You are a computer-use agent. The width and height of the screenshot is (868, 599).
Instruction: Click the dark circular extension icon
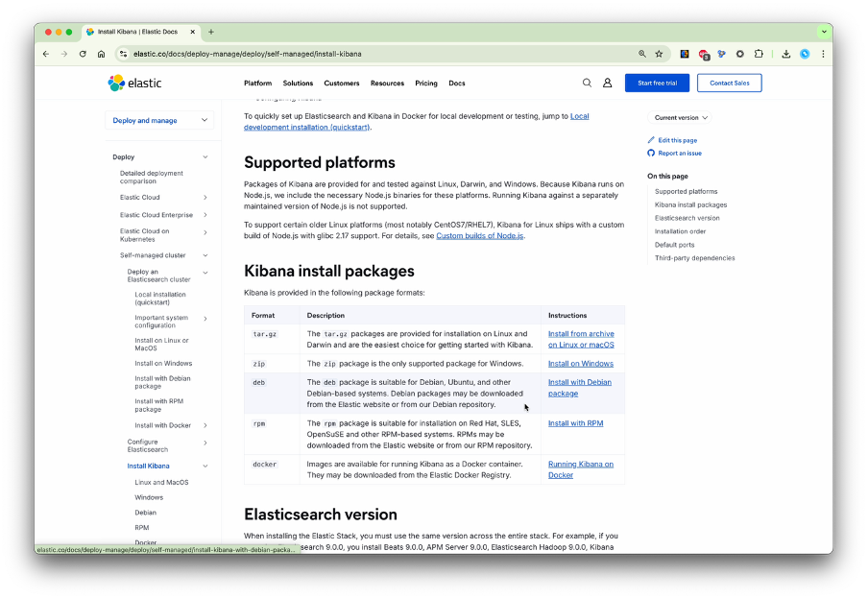point(740,55)
